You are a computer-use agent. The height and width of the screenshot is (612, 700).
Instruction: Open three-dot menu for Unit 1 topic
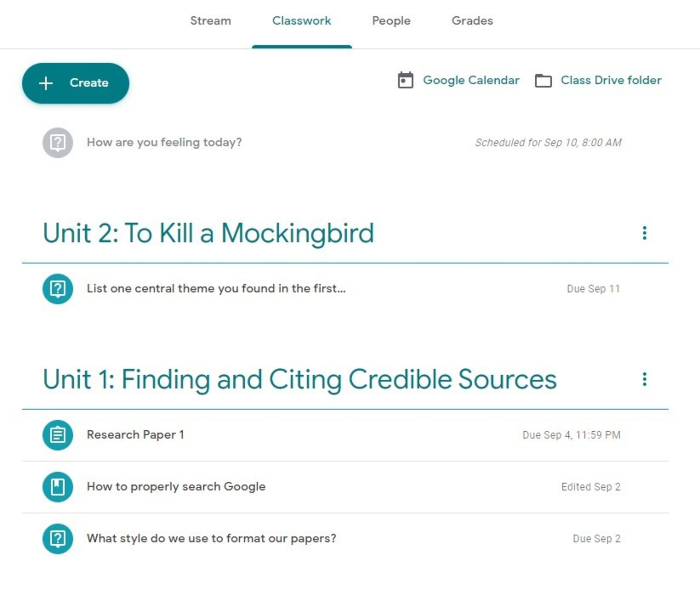point(644,379)
